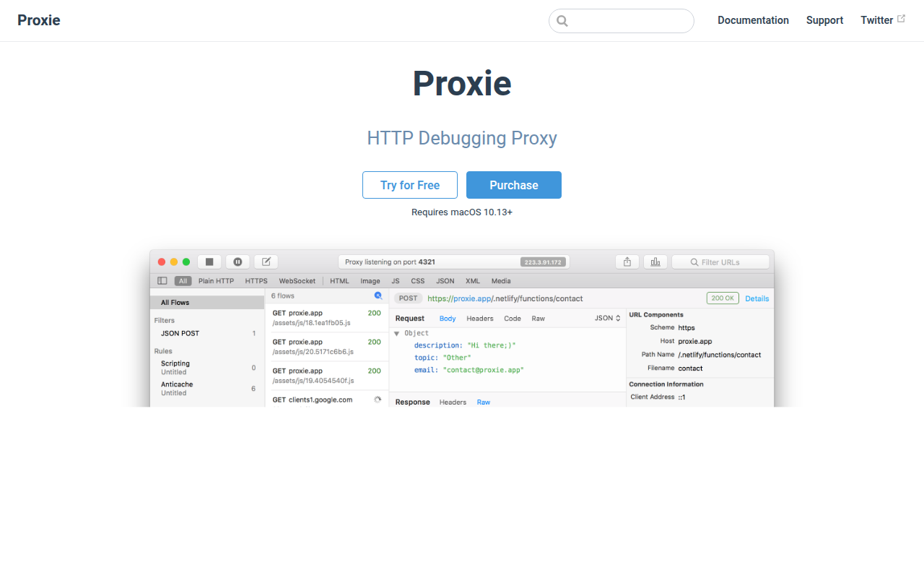The width and height of the screenshot is (924, 578).
Task: Select the JSON POST filter in the sidebar
Action: click(207, 333)
